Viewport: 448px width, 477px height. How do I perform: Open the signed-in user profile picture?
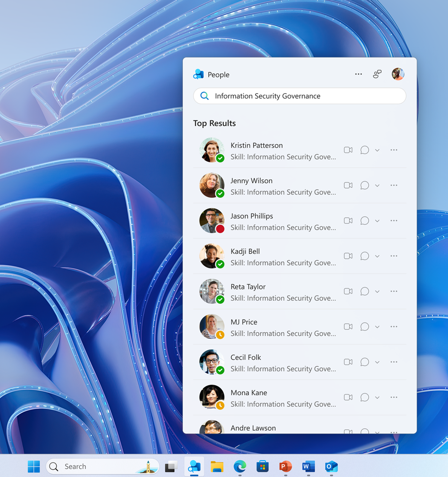pyautogui.click(x=398, y=74)
